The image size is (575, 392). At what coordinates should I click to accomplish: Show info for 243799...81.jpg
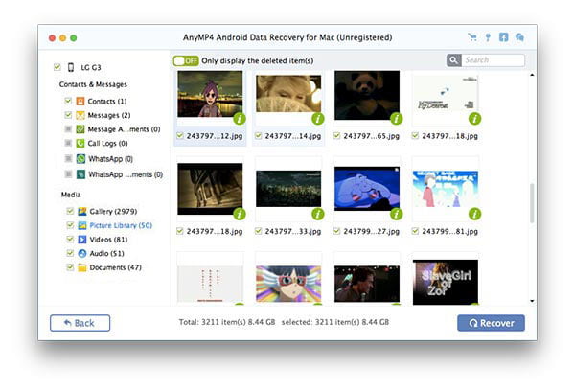[x=475, y=214]
